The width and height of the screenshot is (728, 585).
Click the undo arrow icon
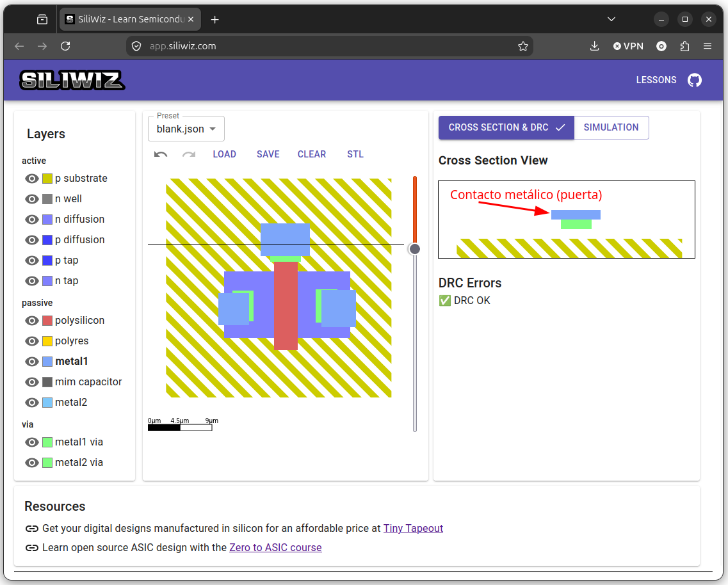point(161,154)
